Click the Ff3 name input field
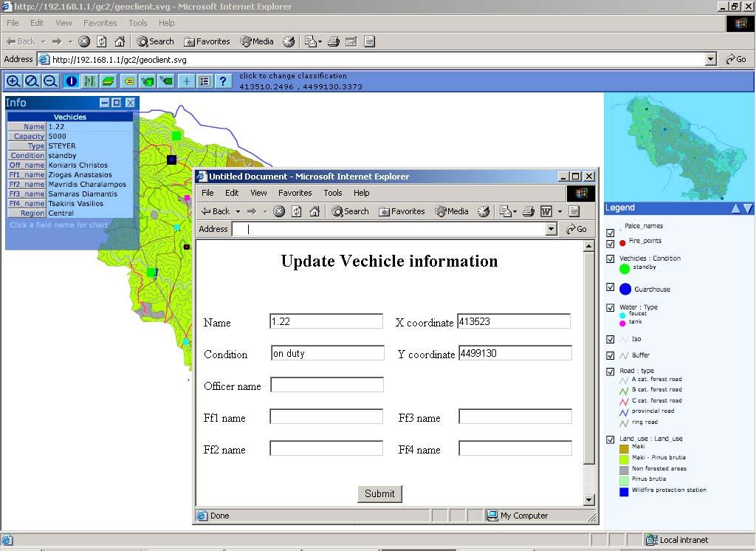This screenshot has width=756, height=551. pos(515,417)
